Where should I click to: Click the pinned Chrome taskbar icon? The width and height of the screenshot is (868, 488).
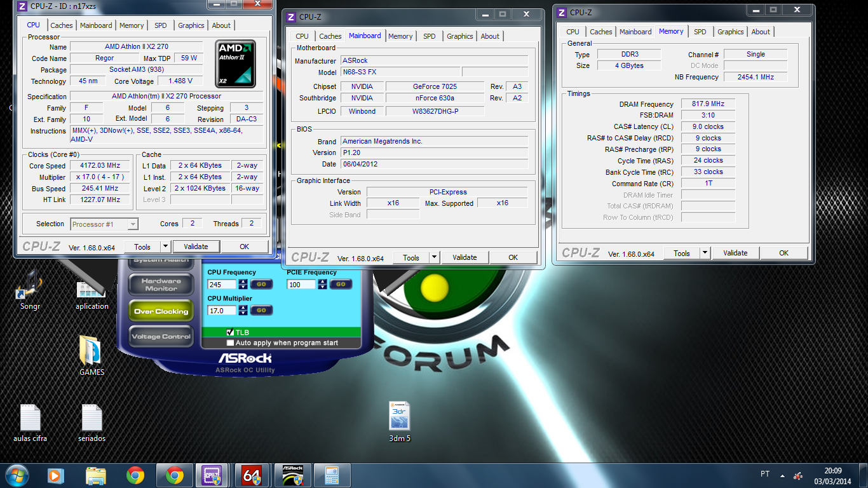(x=135, y=475)
